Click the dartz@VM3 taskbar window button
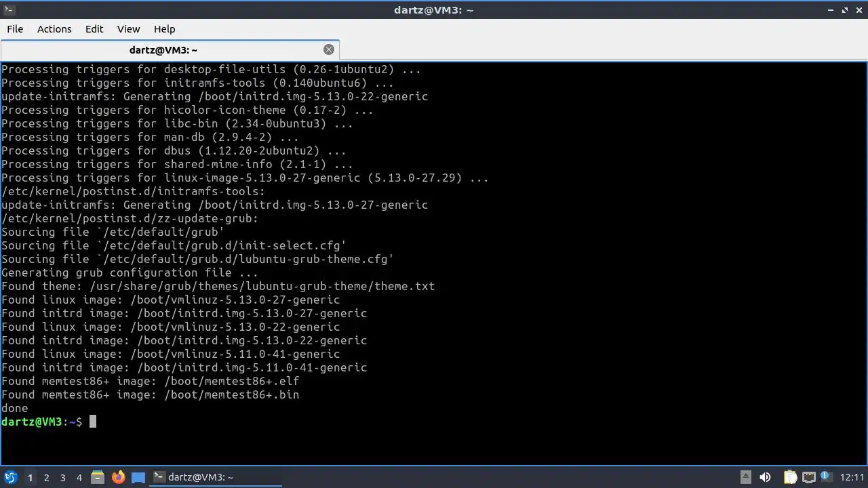Screen dimensions: 868x488 tap(216, 477)
